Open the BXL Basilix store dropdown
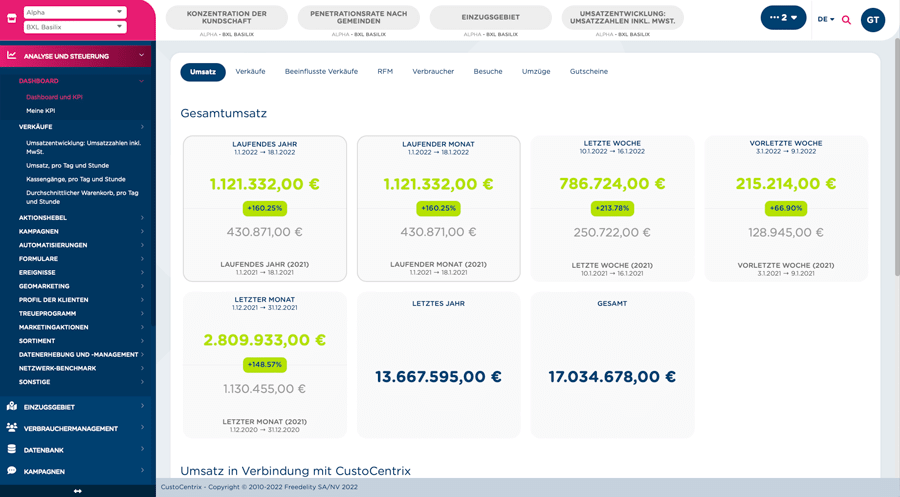900x497 pixels. [x=75, y=27]
